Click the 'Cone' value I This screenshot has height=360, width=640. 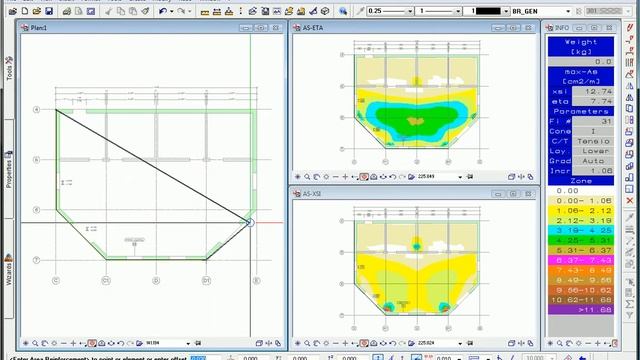[x=593, y=131]
